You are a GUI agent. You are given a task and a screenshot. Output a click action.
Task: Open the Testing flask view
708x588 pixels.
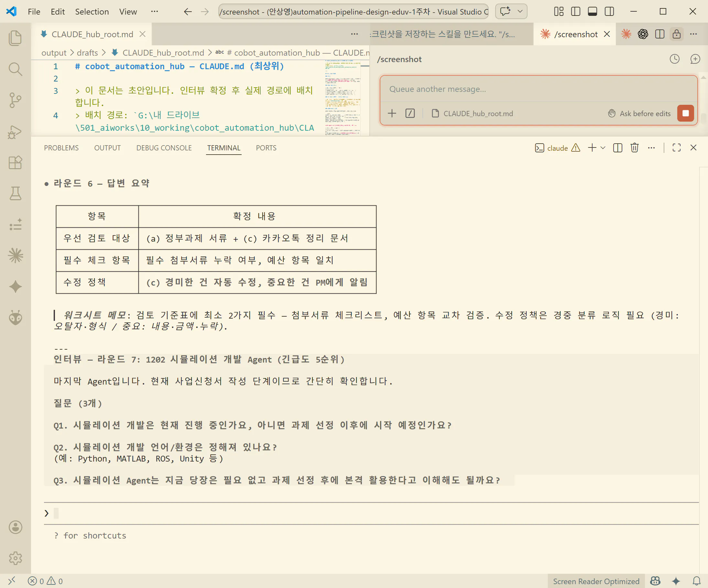(15, 193)
